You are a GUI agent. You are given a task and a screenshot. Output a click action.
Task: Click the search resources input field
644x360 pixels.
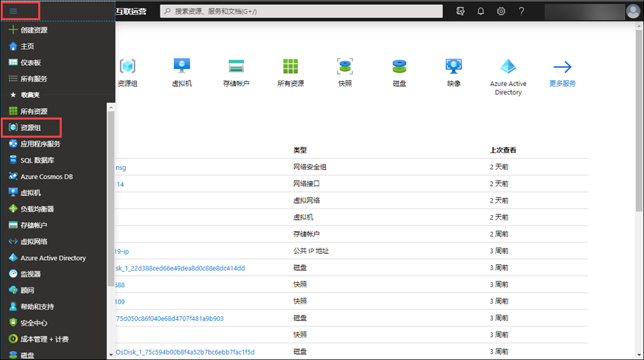[x=305, y=11]
